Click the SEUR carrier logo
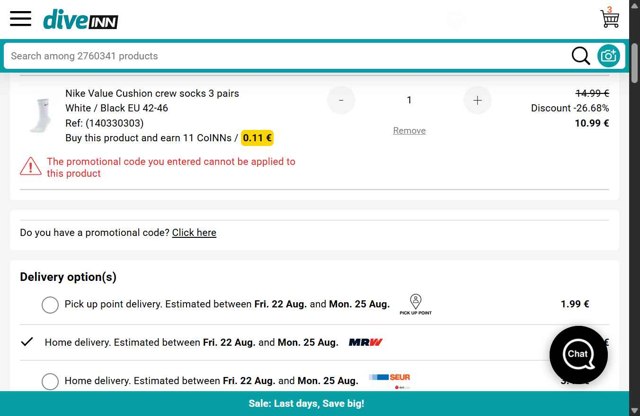Viewport: 640px width, 416px height. click(x=390, y=380)
